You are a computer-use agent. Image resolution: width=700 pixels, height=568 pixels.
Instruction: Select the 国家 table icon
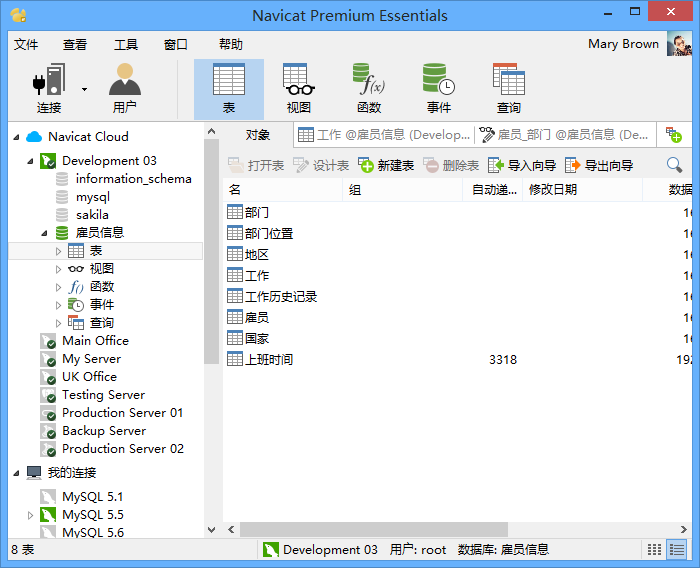[x=235, y=338]
